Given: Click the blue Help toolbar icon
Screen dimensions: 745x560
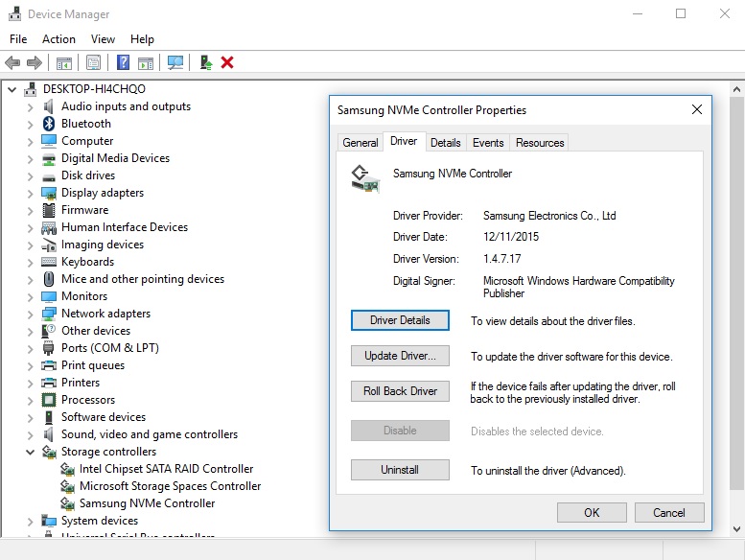Looking at the screenshot, I should coord(123,62).
